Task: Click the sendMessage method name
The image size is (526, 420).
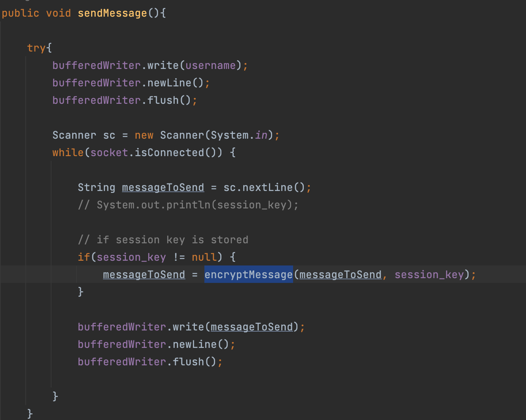Action: point(112,13)
